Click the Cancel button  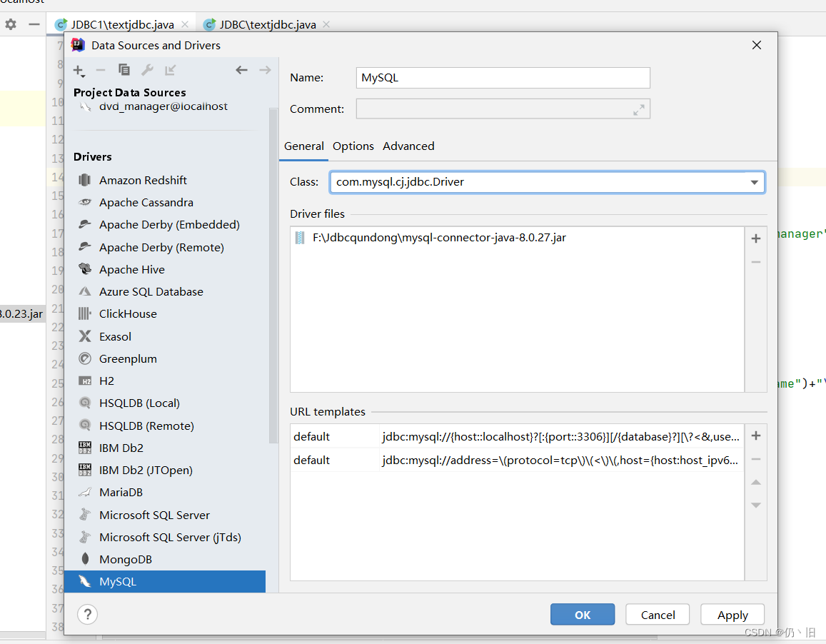click(x=658, y=615)
